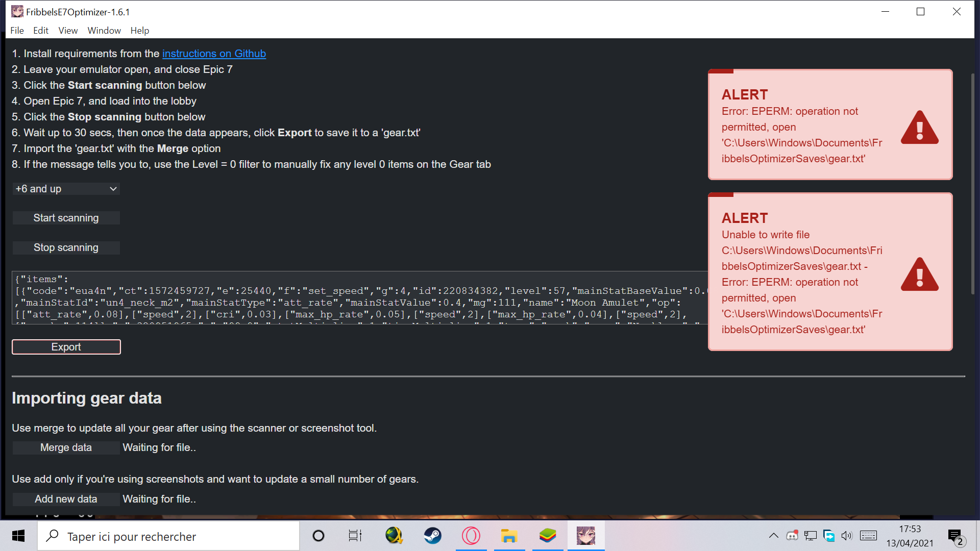Viewport: 980px width, 551px height.
Task: Activate Cortana from the taskbar
Action: 318,536
